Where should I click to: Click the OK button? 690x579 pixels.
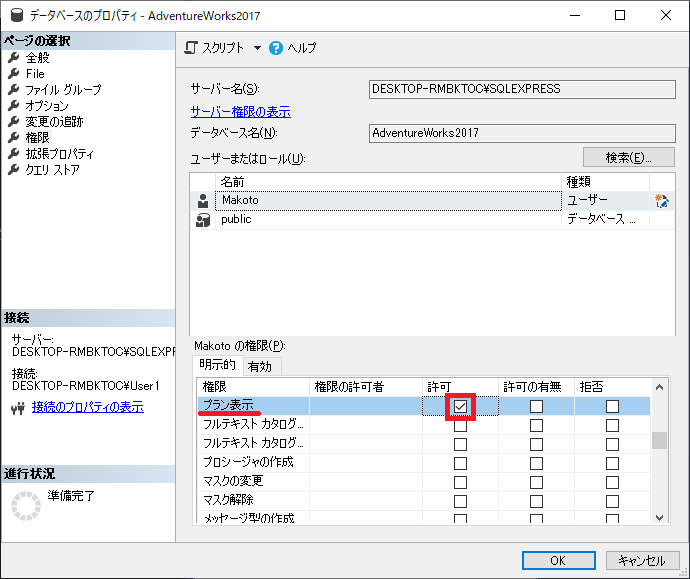point(558,561)
